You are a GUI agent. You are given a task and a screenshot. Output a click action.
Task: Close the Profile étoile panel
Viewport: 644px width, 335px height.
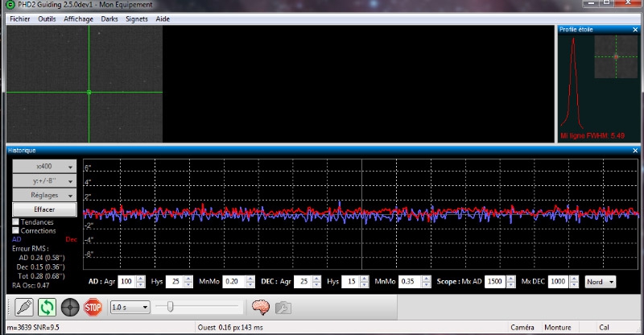[x=635, y=30]
